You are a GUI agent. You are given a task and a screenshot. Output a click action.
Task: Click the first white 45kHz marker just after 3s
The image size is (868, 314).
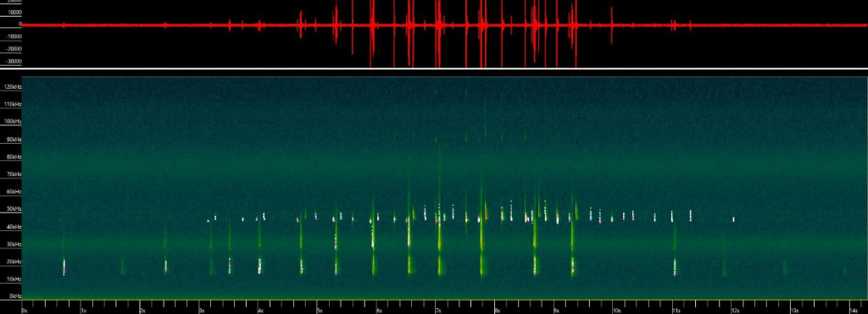pos(209,221)
